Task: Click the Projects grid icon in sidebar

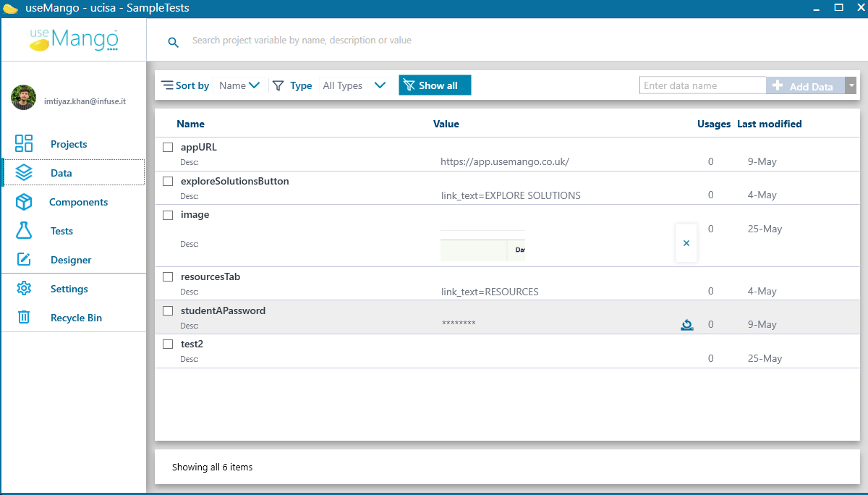Action: click(24, 143)
